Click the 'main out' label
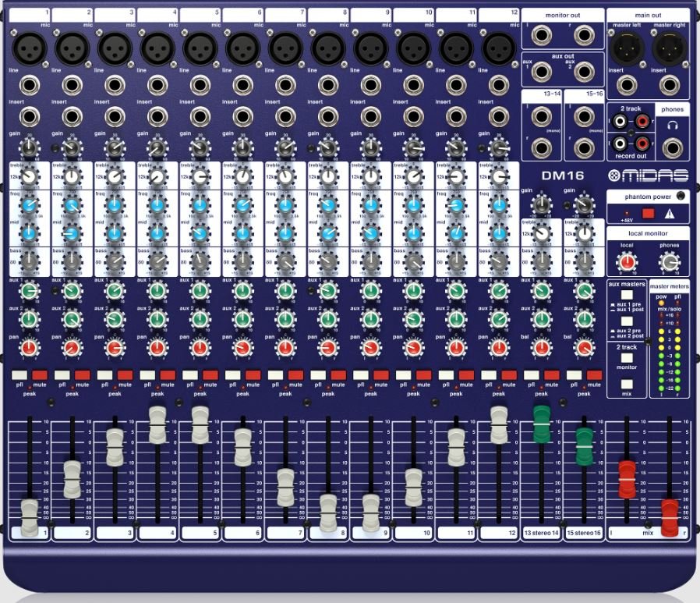This screenshot has height=603, width=700. (x=649, y=15)
